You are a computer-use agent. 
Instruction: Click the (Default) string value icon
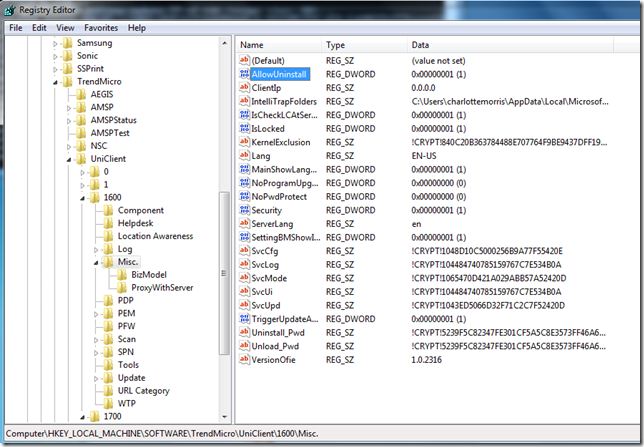pyautogui.click(x=244, y=60)
